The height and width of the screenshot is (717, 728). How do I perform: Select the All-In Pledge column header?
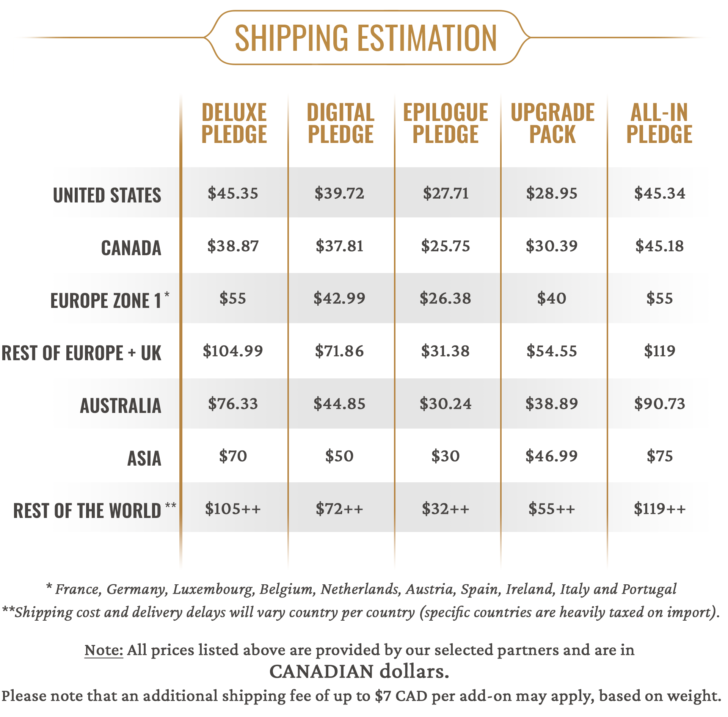(659, 123)
